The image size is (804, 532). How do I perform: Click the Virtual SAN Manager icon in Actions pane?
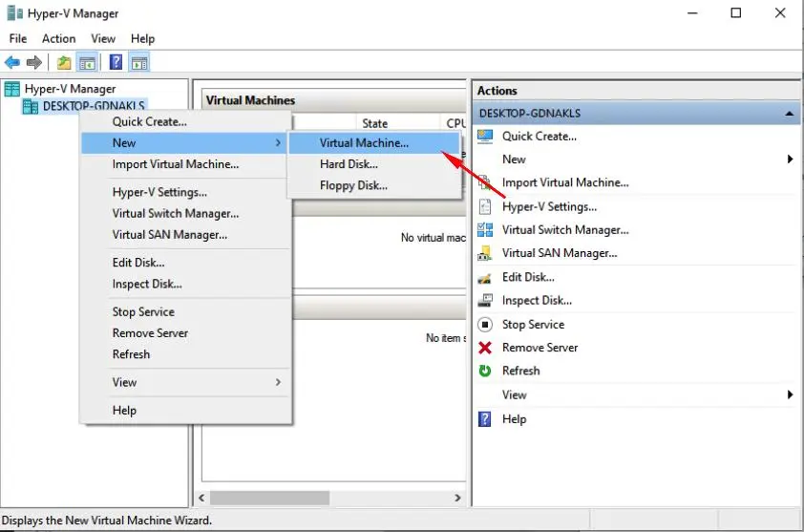tap(485, 253)
